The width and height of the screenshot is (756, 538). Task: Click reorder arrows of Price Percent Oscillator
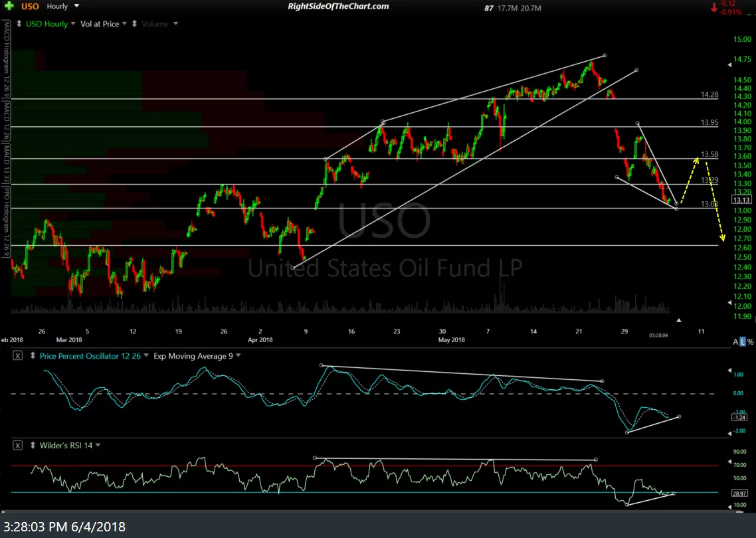(x=33, y=356)
